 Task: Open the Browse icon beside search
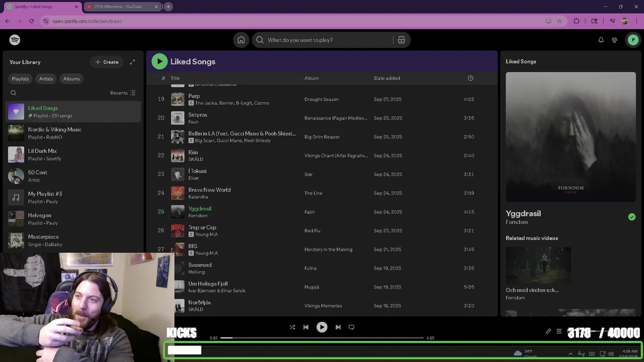pyautogui.click(x=401, y=40)
